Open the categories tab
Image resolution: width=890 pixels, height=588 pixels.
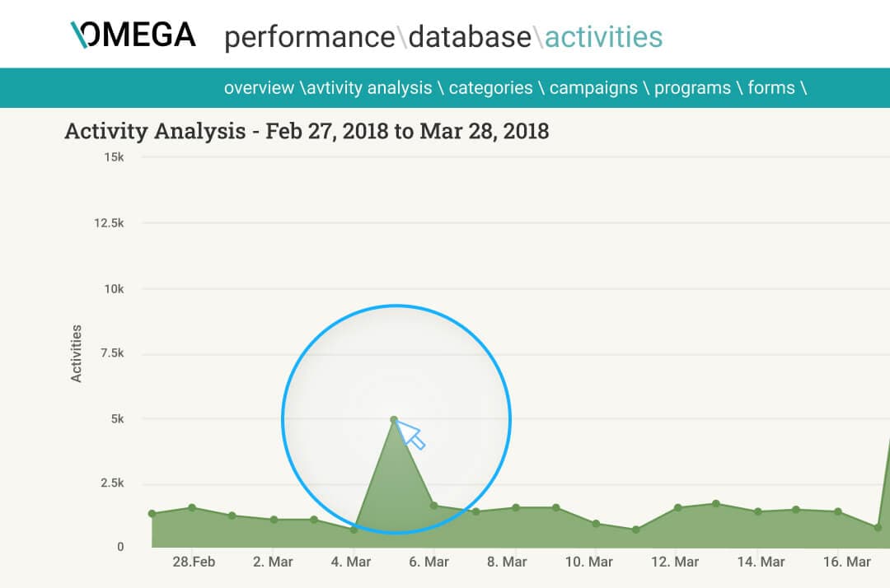coord(490,87)
